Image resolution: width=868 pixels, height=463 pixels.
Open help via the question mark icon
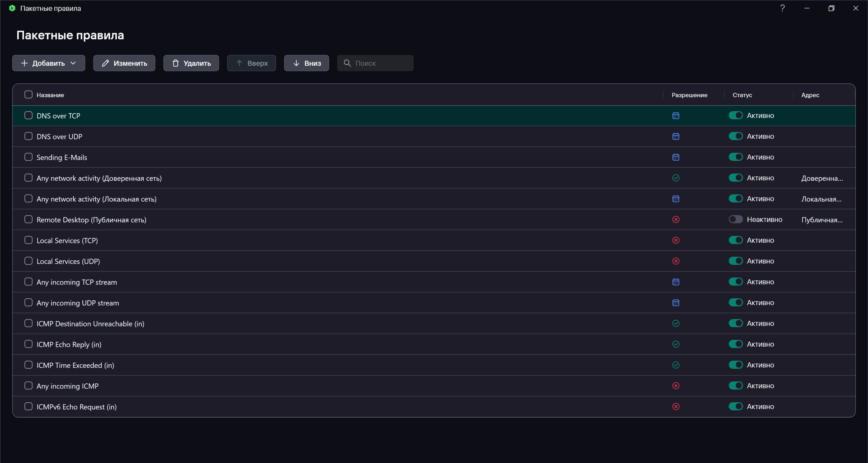782,8
